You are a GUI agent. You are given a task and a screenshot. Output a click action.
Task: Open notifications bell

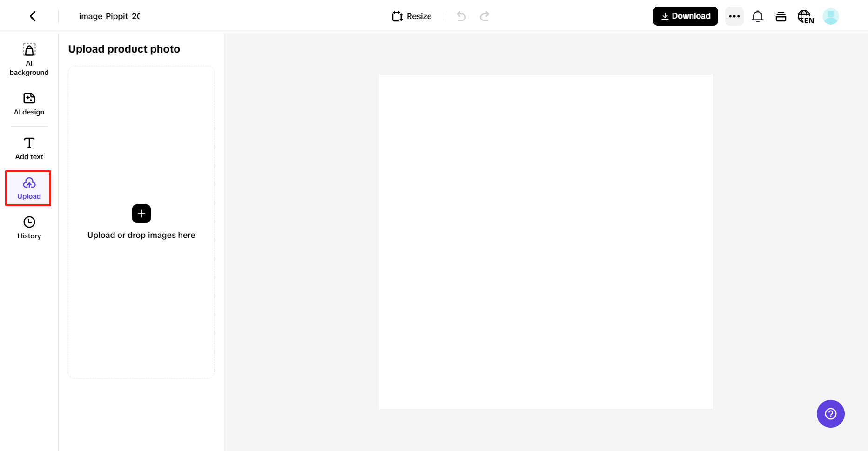(758, 16)
